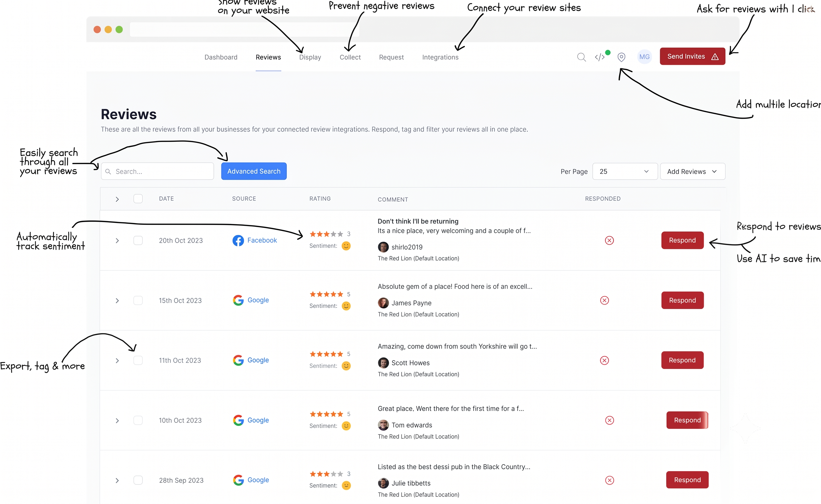Click Scott Howes' profile avatar
This screenshot has width=821, height=504.
(383, 363)
